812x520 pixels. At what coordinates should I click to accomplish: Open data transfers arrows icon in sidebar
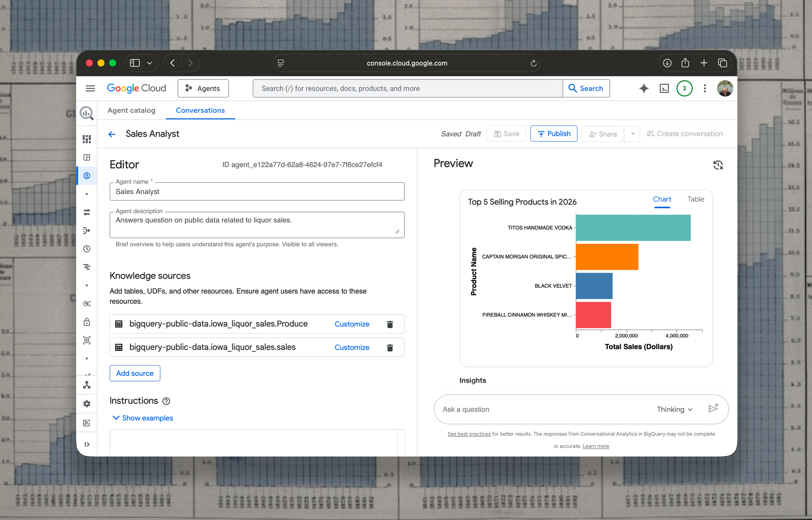[87, 212]
